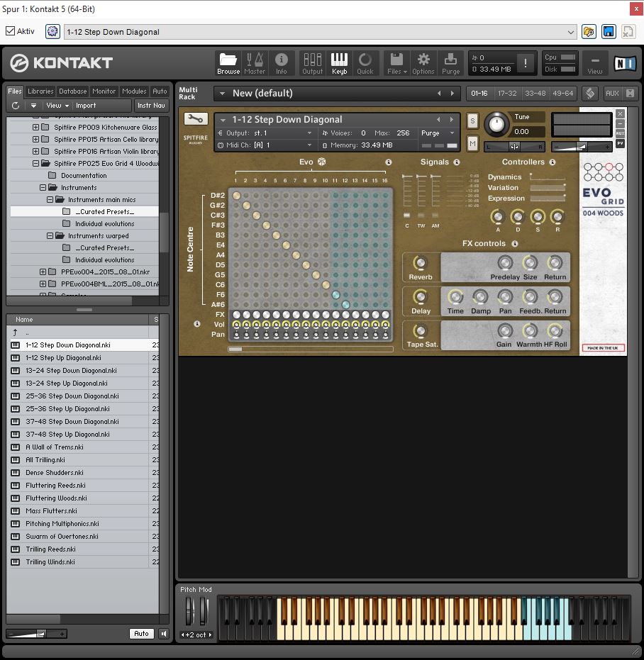
Task: Click grid peg at D#2 column 1
Action: [237, 196]
